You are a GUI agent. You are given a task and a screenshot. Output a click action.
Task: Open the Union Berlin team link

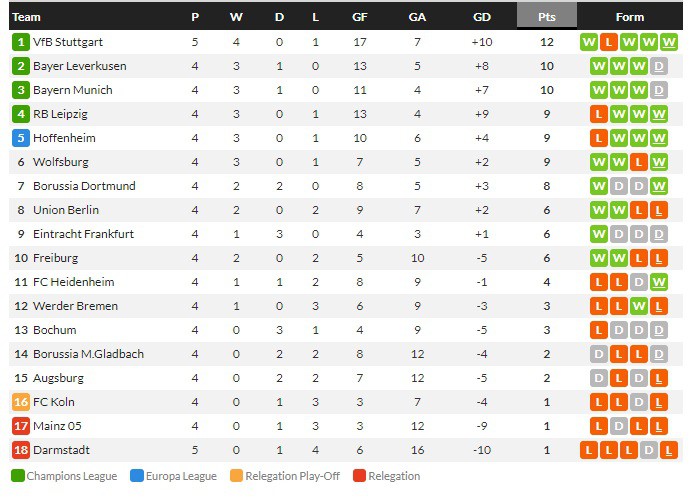tap(66, 210)
